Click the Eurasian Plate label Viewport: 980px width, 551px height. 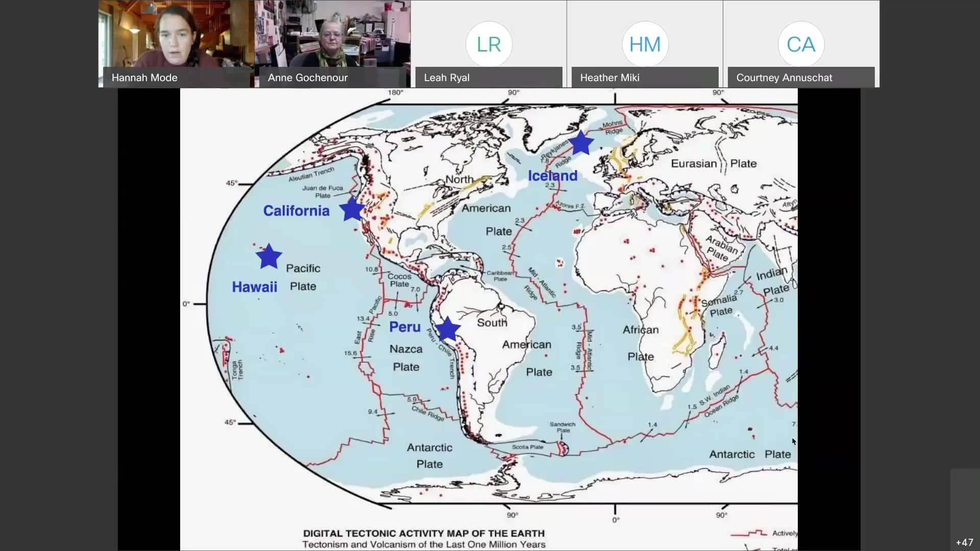(714, 164)
